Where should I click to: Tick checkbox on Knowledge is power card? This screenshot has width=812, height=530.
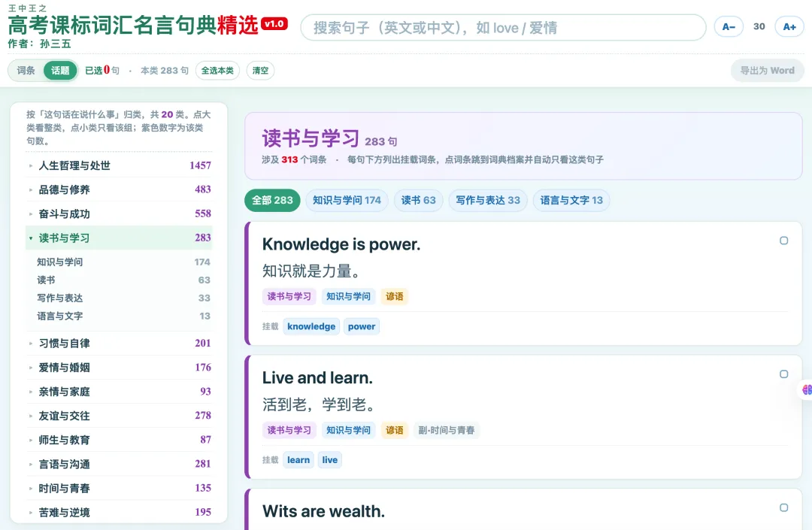pyautogui.click(x=783, y=241)
